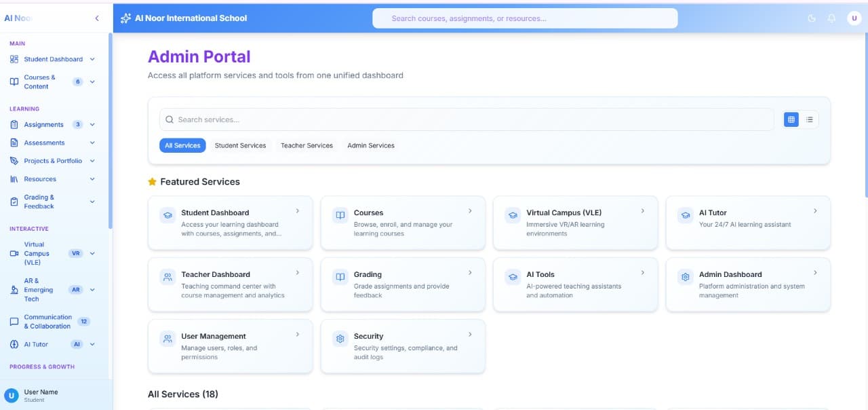868x410 pixels.
Task: Open the Security service card arrow
Action: [x=470, y=335]
